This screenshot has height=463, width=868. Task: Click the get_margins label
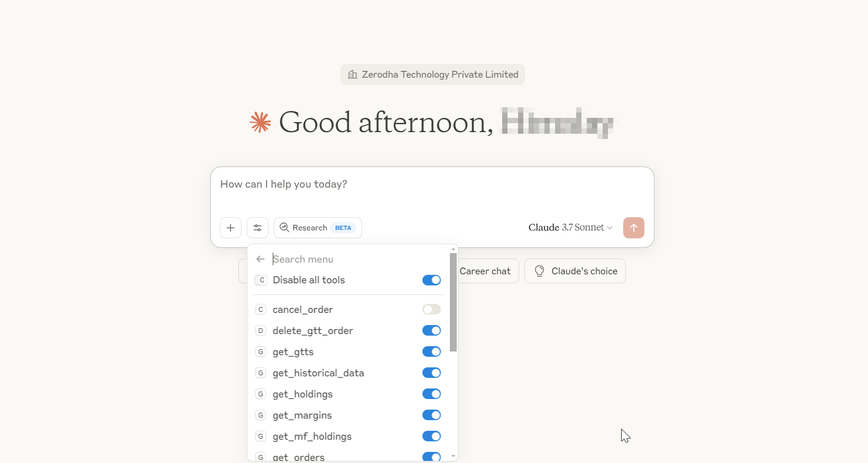click(302, 415)
